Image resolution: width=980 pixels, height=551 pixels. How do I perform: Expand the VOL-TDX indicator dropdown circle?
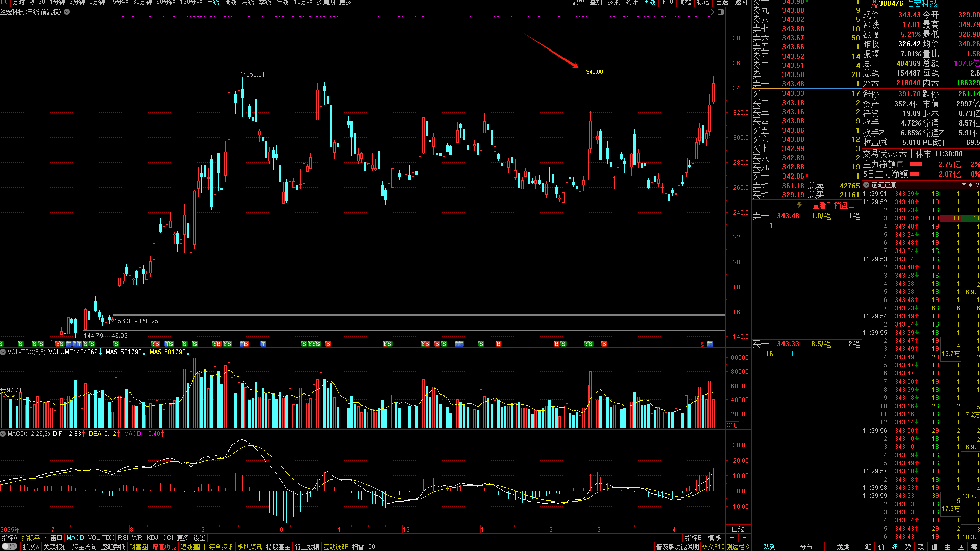click(x=3, y=352)
